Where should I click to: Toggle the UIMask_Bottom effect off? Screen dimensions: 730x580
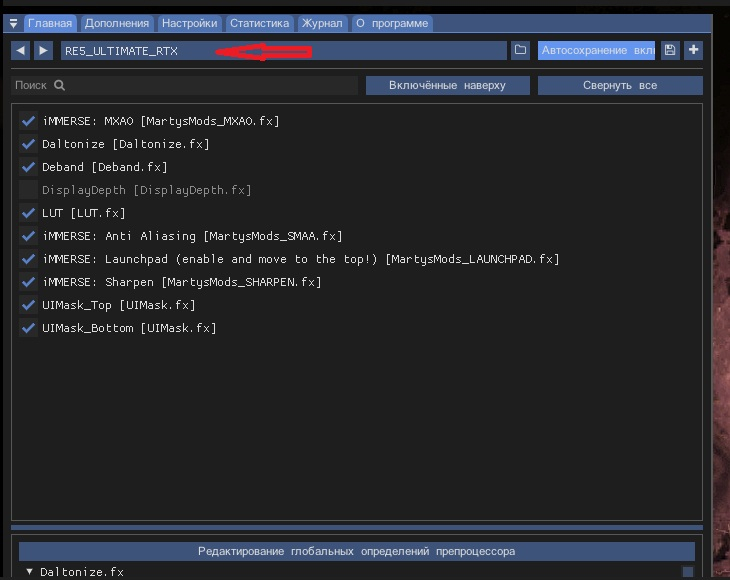click(28, 328)
